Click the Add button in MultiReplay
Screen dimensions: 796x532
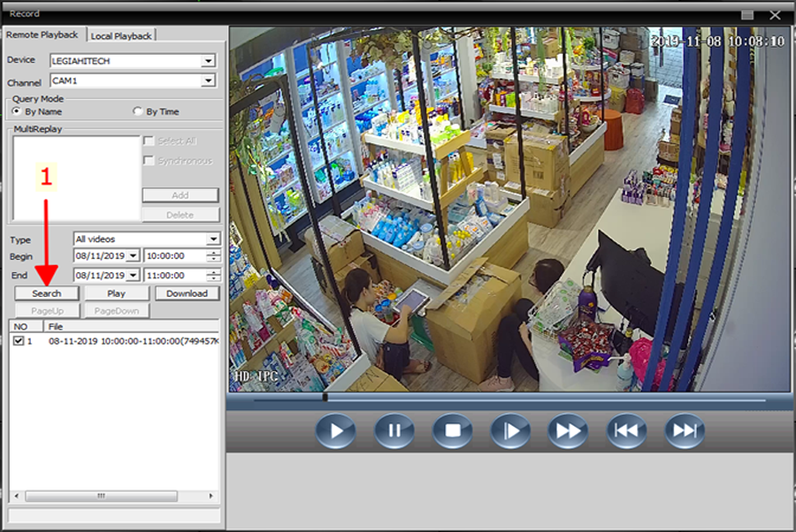tap(180, 195)
